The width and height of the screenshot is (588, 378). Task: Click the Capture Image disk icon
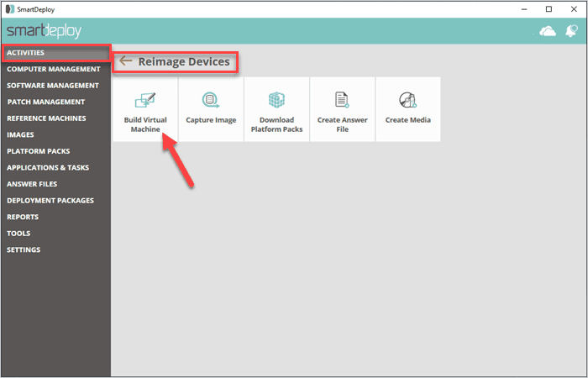[211, 100]
